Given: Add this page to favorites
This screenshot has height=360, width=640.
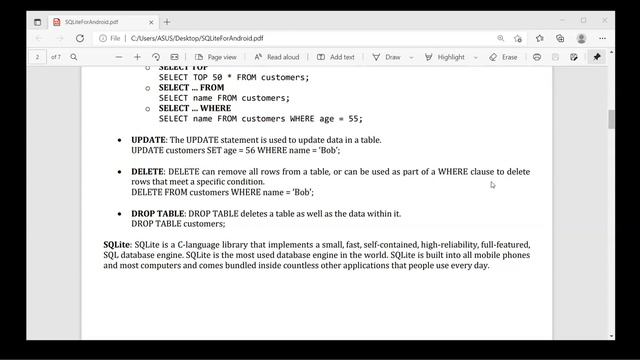Looking at the screenshot, I should pyautogui.click(x=518, y=38).
